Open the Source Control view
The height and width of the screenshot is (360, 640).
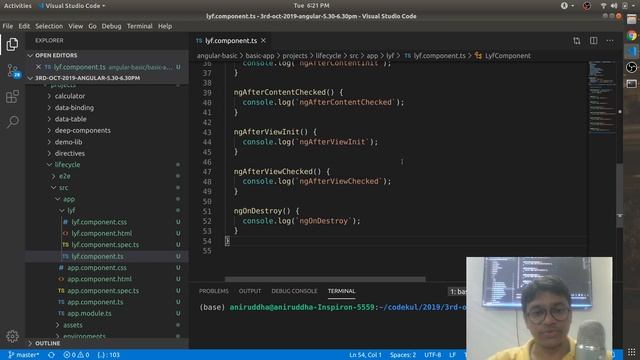pos(13,71)
